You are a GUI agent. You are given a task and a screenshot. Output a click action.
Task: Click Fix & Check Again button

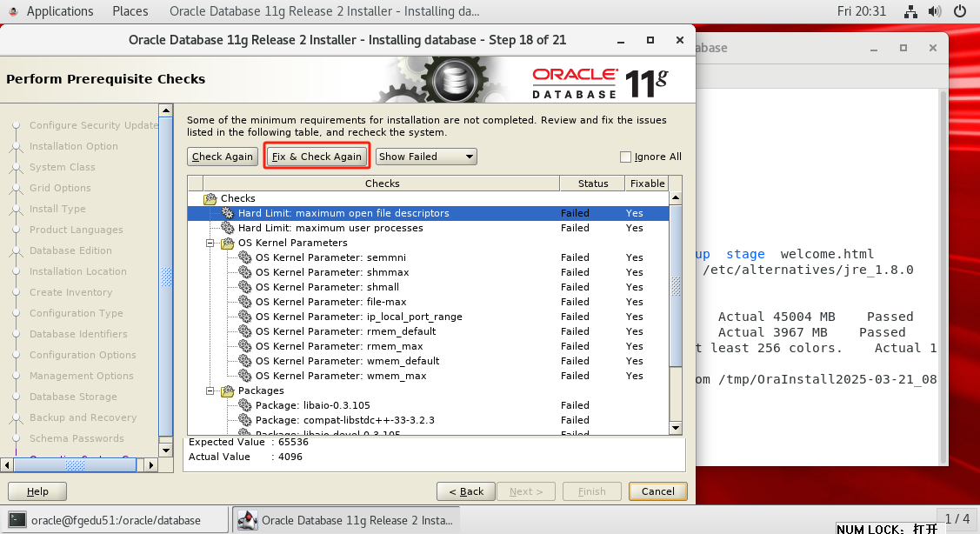[x=317, y=157]
